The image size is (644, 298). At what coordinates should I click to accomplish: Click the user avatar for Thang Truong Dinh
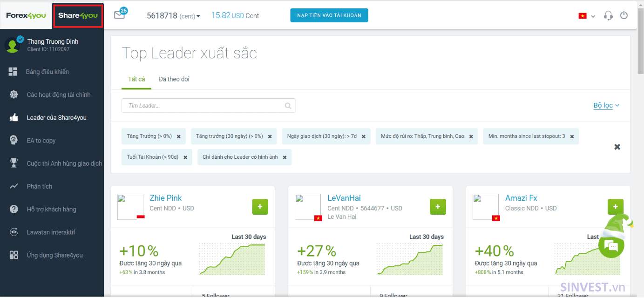tap(12, 45)
